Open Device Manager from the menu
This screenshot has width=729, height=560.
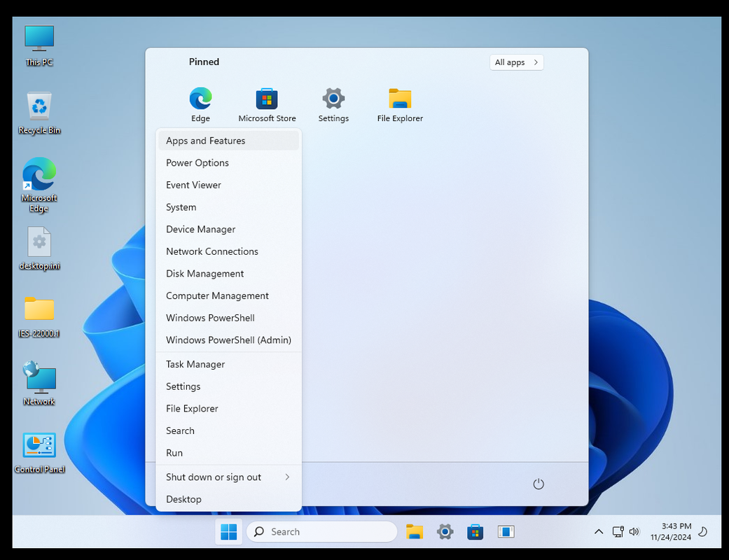pos(228,229)
